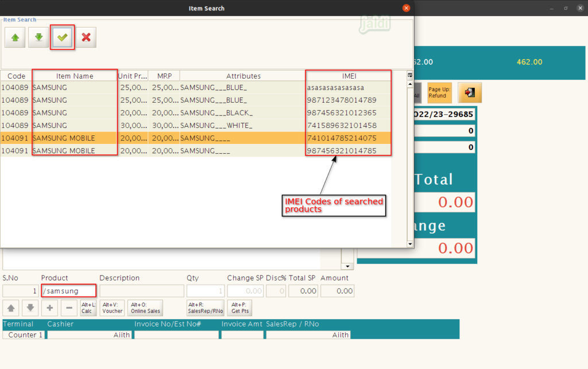Screen dimensions: 588x369
Task: Click scroll down arrow of Item Search table
Action: coord(410,244)
